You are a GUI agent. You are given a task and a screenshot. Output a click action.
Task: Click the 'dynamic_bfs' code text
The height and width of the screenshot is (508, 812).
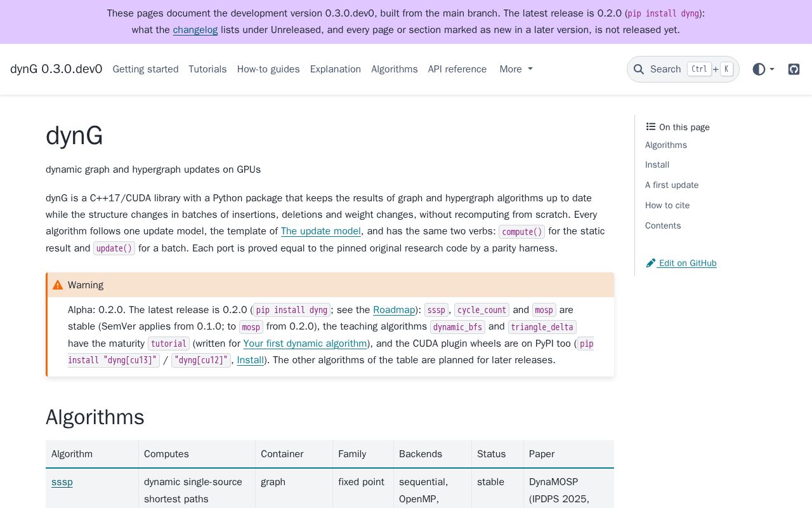(x=457, y=327)
